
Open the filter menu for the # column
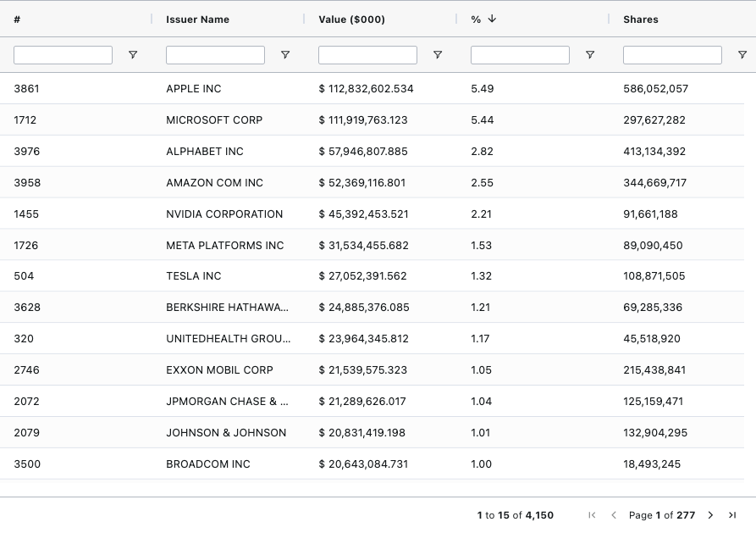point(133,55)
